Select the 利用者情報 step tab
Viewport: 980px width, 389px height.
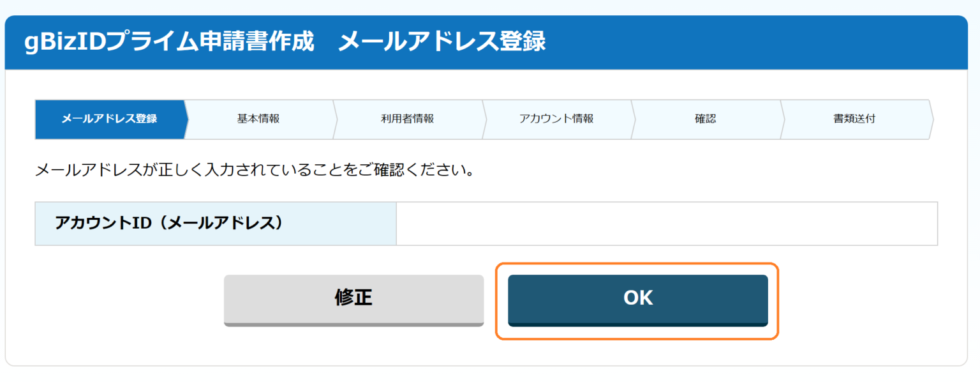(408, 119)
